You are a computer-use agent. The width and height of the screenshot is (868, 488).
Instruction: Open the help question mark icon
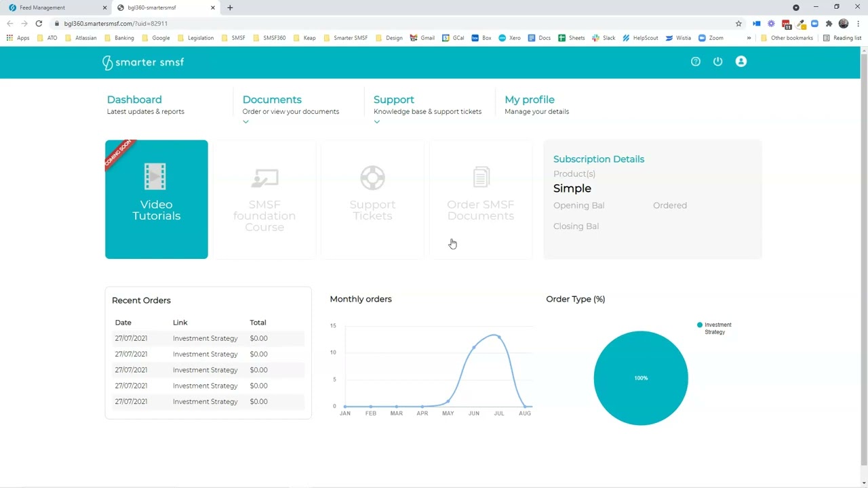click(695, 62)
